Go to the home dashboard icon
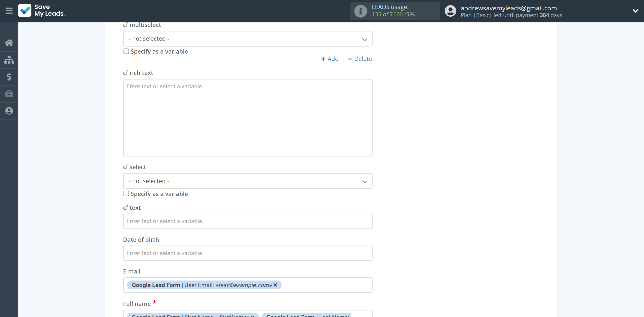This screenshot has height=317, width=644. pyautogui.click(x=9, y=43)
